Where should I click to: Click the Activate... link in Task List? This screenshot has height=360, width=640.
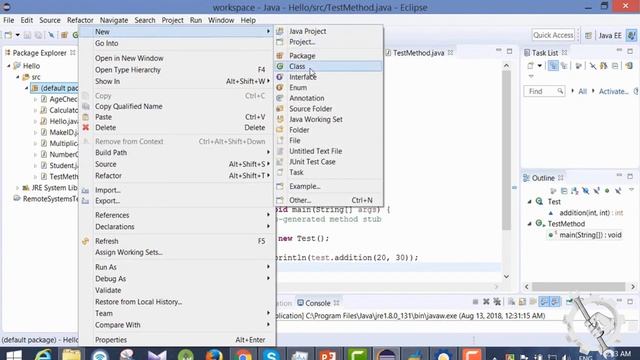coord(613,91)
